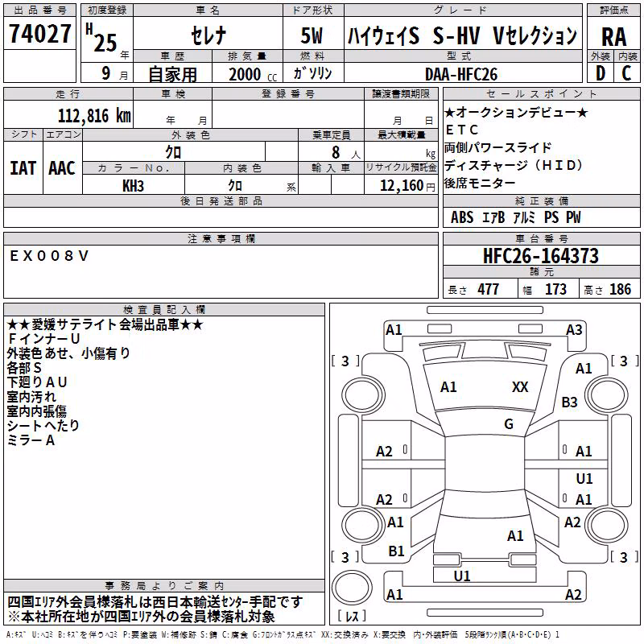This screenshot has width=644, height=644.
Task: Select the mileage 112,816 km
Action: 94,116
